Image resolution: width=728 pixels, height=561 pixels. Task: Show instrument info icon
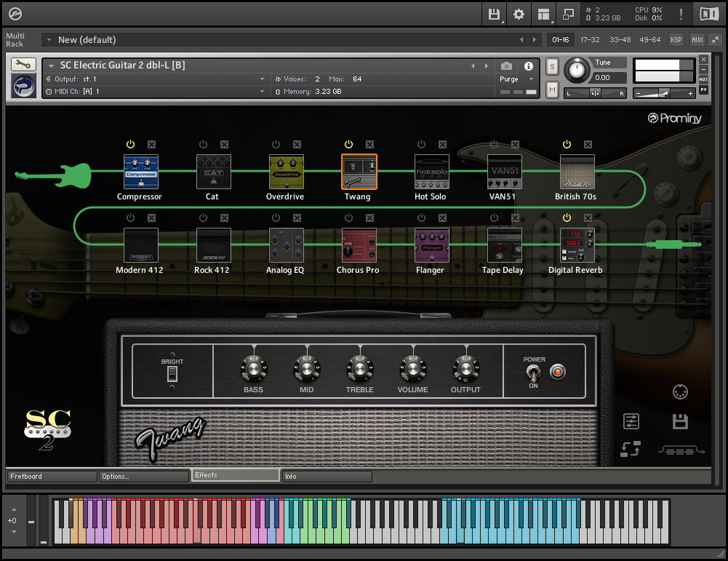pos(528,66)
